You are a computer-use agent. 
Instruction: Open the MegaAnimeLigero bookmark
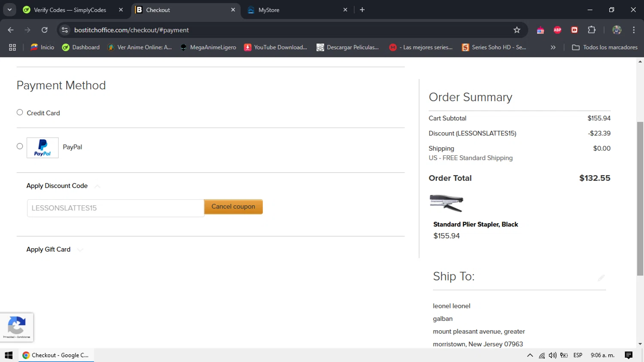[x=208, y=47]
